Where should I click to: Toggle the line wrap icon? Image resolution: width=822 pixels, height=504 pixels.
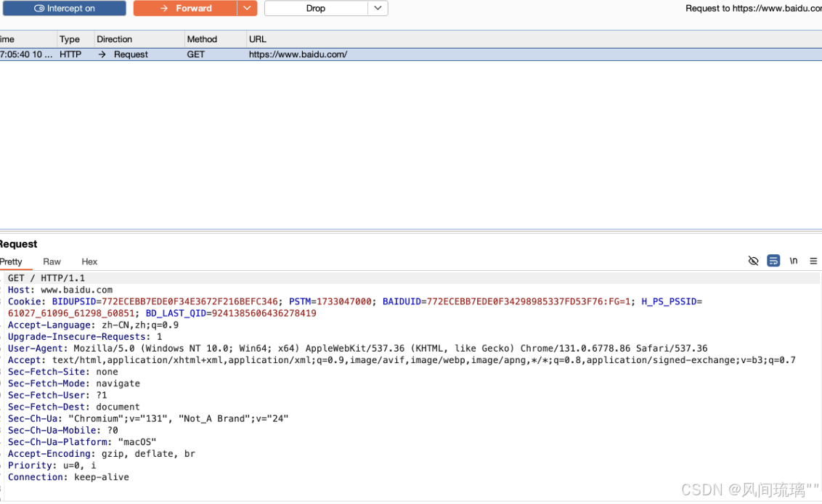pos(773,261)
